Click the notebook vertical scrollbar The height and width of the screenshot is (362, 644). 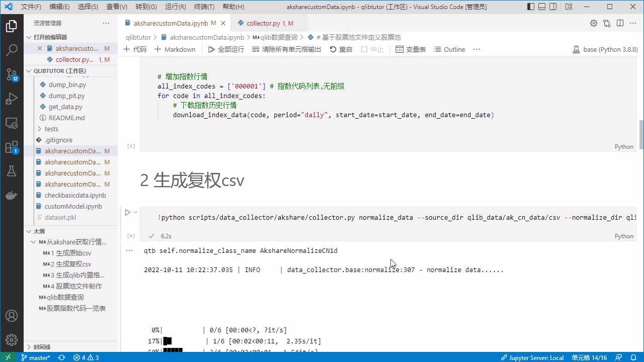[640, 136]
